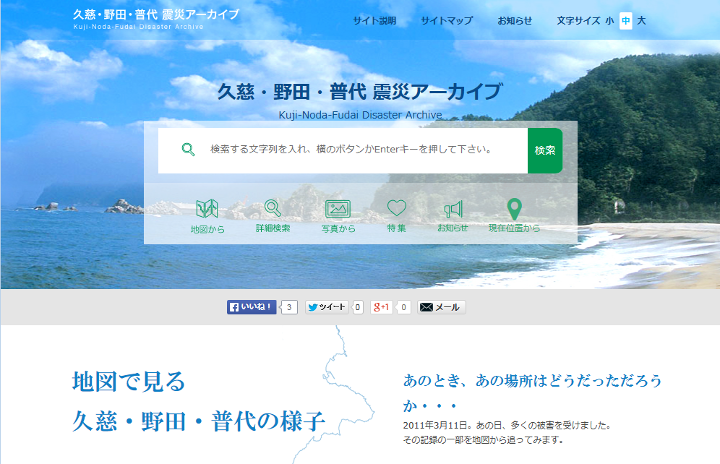The width and height of the screenshot is (720, 464).
Task: Open サイト説明 in top navigation
Action: 374,20
